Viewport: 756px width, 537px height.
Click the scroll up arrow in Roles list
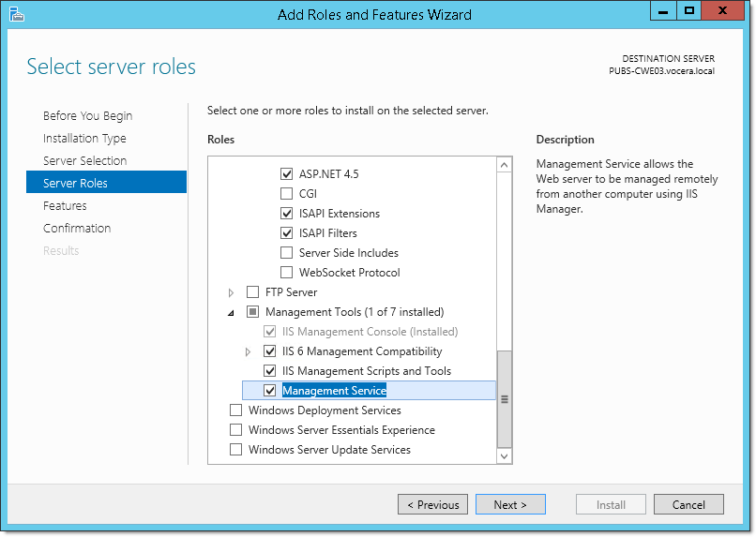(504, 165)
